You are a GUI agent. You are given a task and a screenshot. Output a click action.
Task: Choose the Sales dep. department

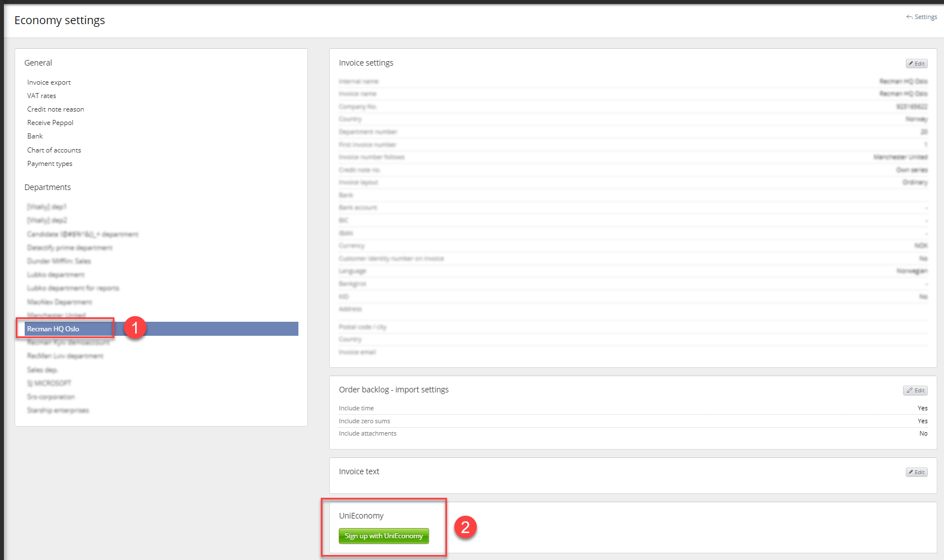pos(42,370)
